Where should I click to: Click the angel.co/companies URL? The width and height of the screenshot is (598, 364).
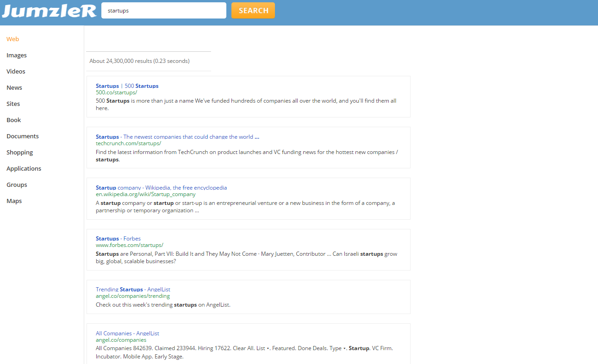click(121, 340)
